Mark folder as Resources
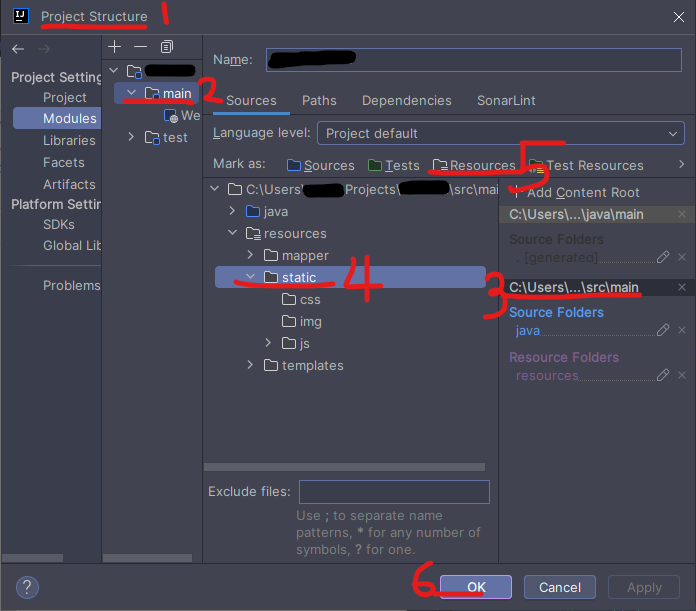 tap(473, 165)
